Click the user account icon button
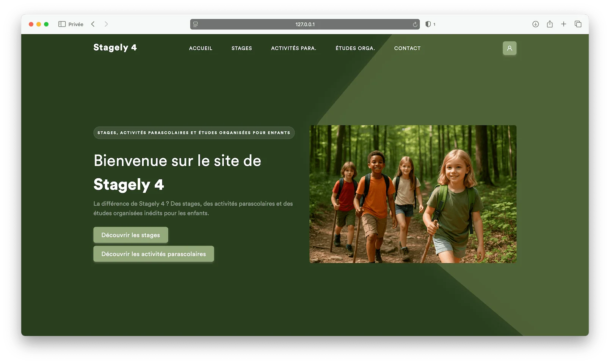Image resolution: width=610 pixels, height=364 pixels. [509, 48]
